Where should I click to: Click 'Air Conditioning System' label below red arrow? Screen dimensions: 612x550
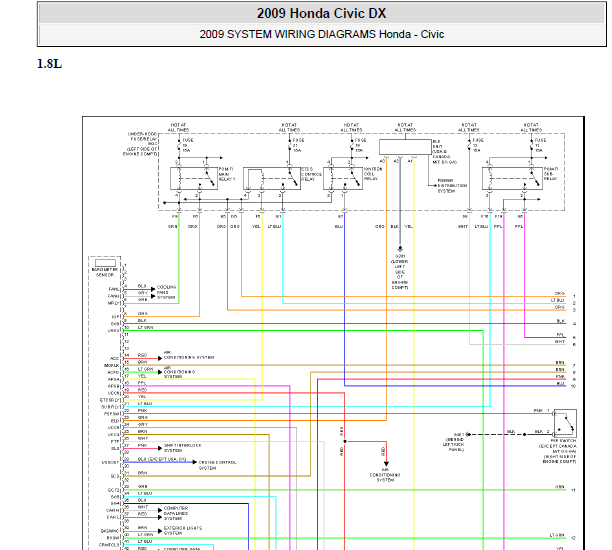tap(385, 475)
